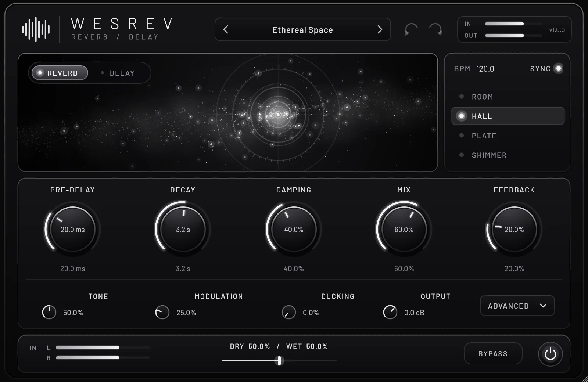Click the small Ducking knob
The image size is (588, 382).
tap(288, 312)
